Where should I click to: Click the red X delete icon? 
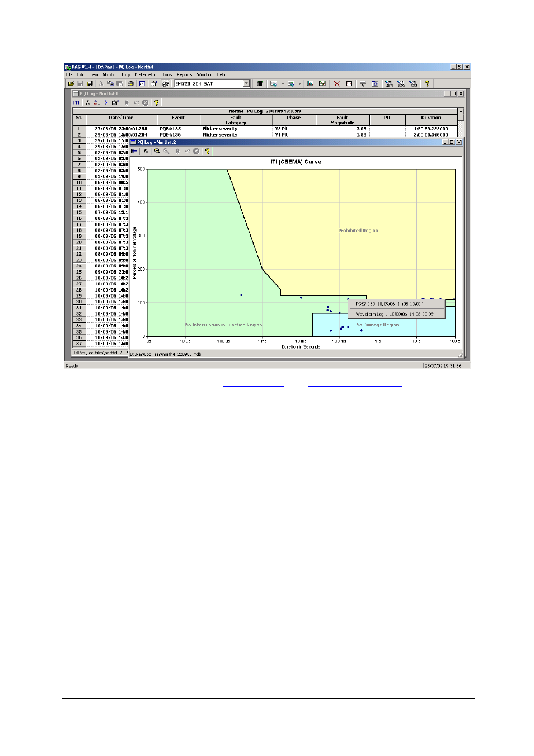(336, 84)
